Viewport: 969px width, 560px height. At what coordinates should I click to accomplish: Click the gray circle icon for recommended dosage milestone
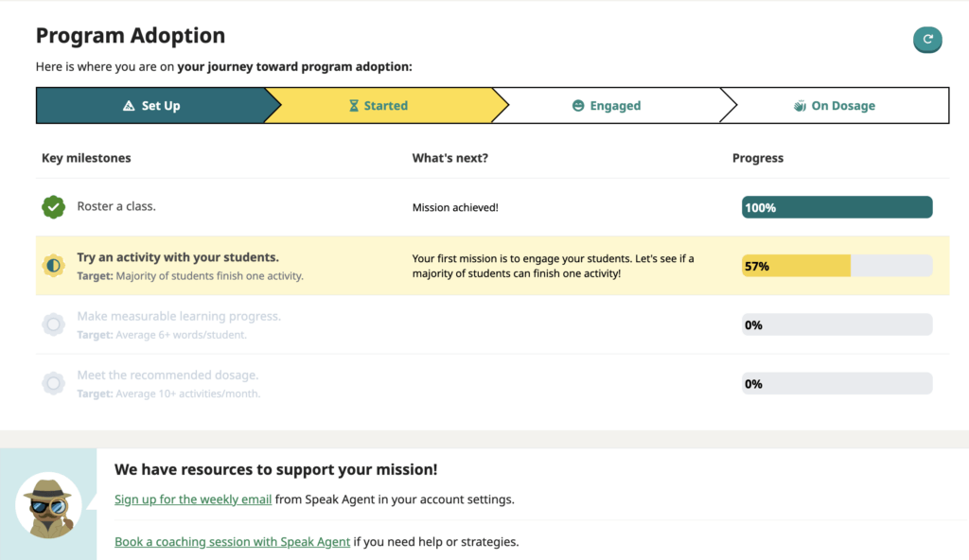click(54, 383)
